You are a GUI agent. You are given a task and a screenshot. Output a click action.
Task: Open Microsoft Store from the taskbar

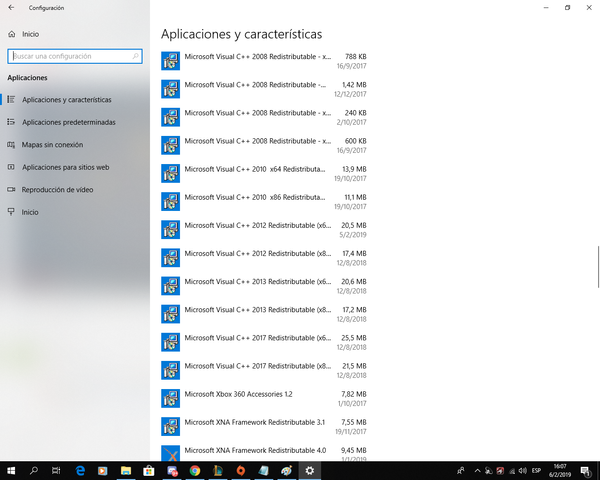[x=148, y=470]
